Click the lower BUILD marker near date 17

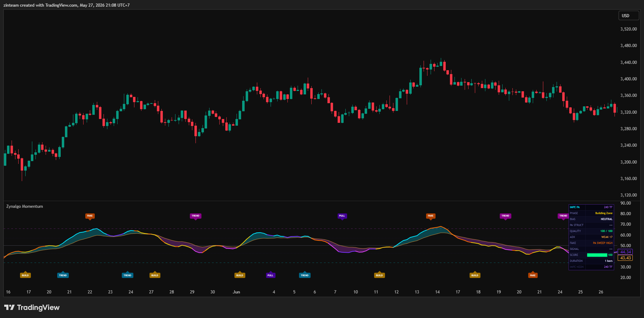coord(25,275)
